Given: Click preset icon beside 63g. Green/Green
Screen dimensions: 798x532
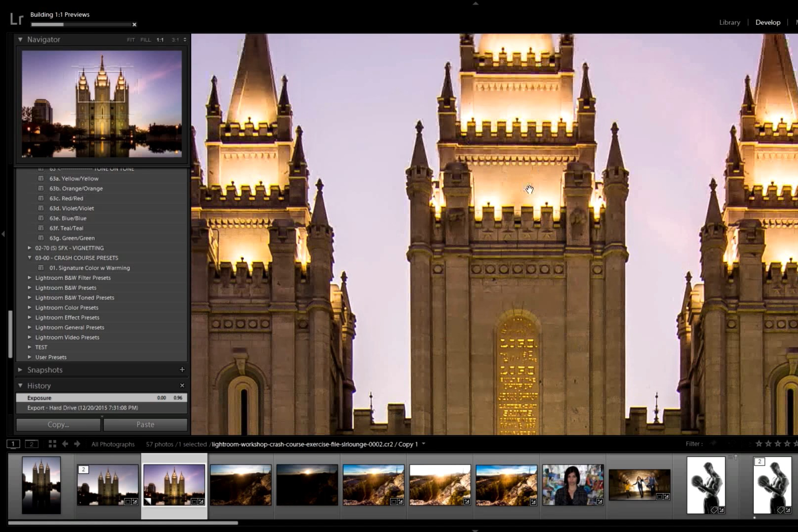Looking at the screenshot, I should click(x=41, y=238).
